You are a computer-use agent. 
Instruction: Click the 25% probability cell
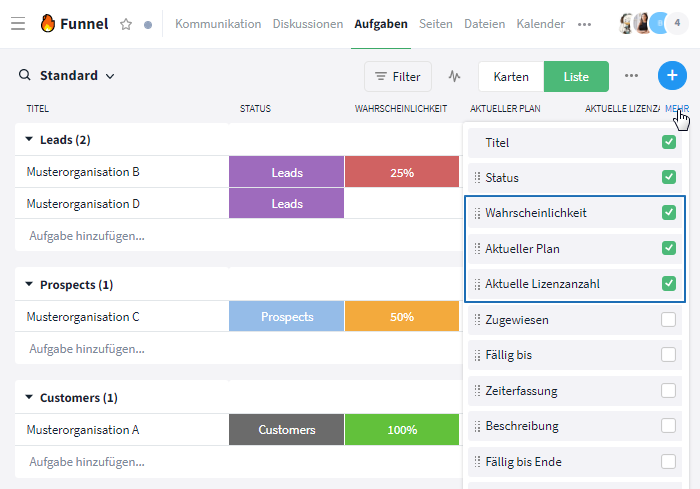(402, 172)
